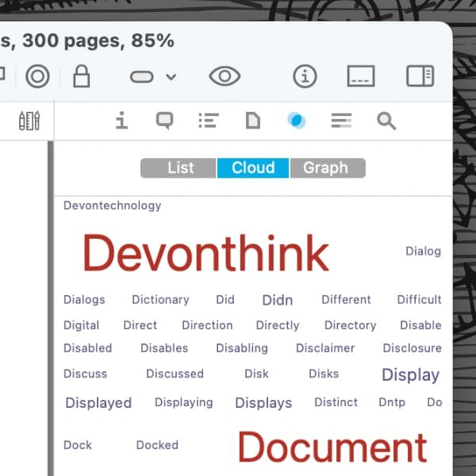
Task: Click the large word Document
Action: point(332,447)
